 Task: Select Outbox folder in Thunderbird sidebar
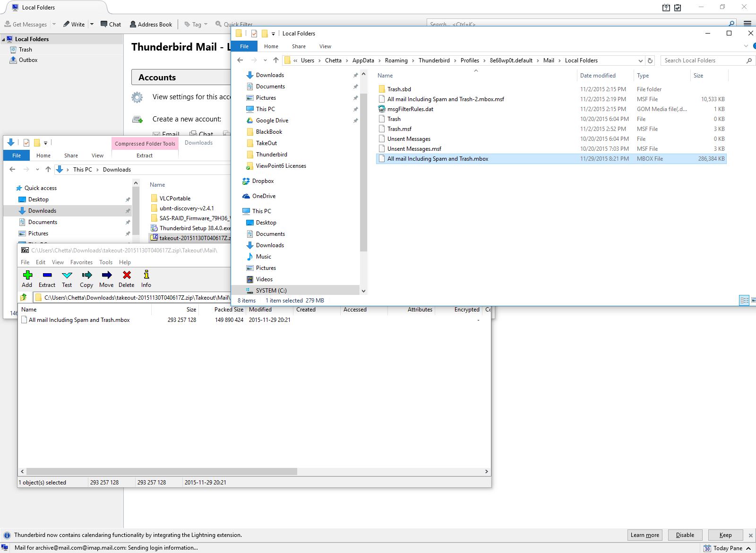[x=28, y=60]
